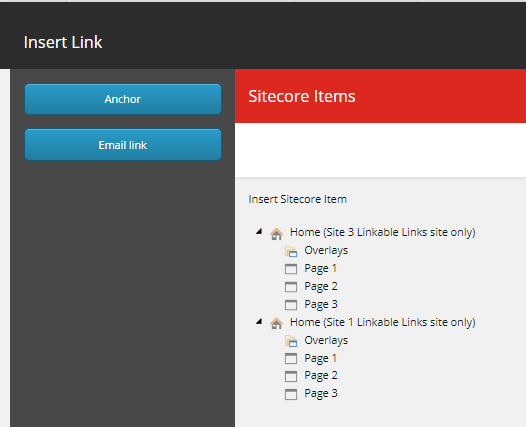
Task: Open the Email link option
Action: (x=123, y=145)
